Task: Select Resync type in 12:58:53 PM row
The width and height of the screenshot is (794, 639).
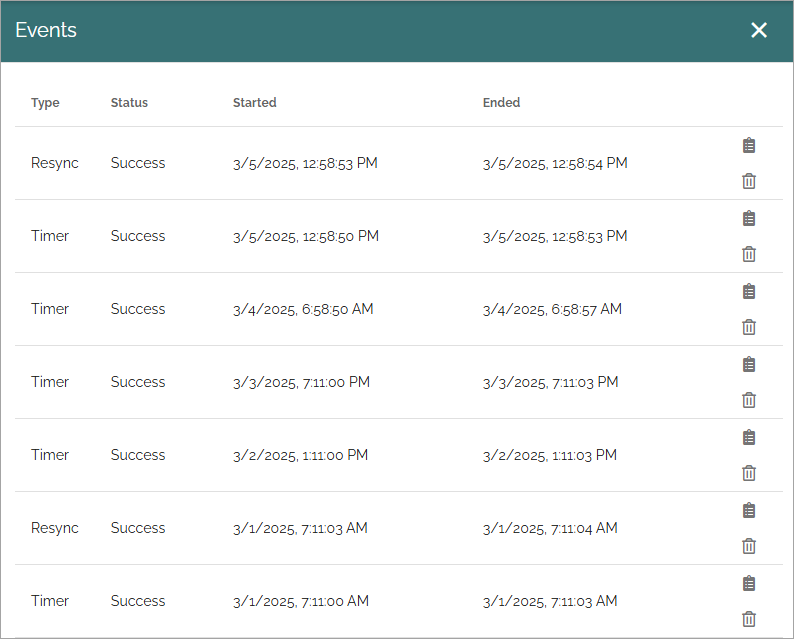Action: click(x=55, y=163)
